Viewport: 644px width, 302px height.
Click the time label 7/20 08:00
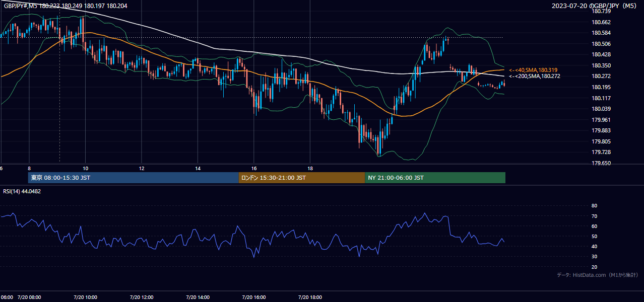tap(29, 297)
